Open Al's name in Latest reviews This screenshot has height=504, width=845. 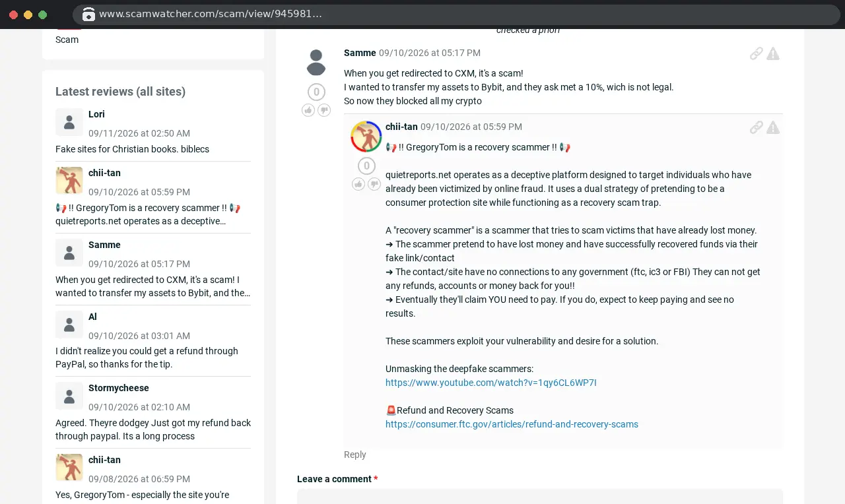92,317
